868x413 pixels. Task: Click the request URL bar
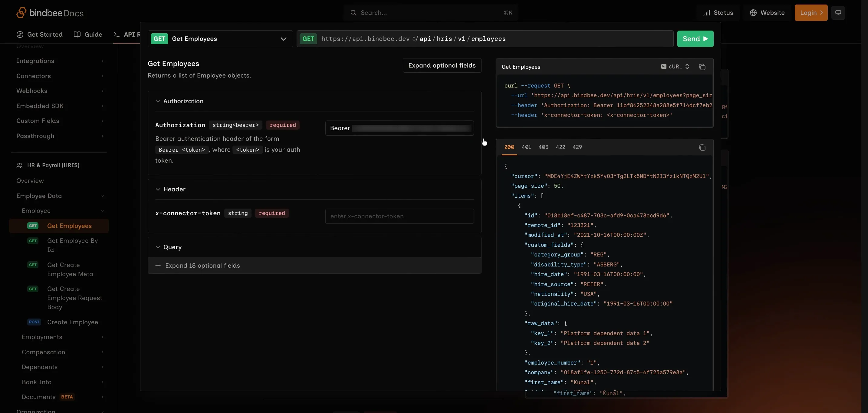tap(485, 39)
